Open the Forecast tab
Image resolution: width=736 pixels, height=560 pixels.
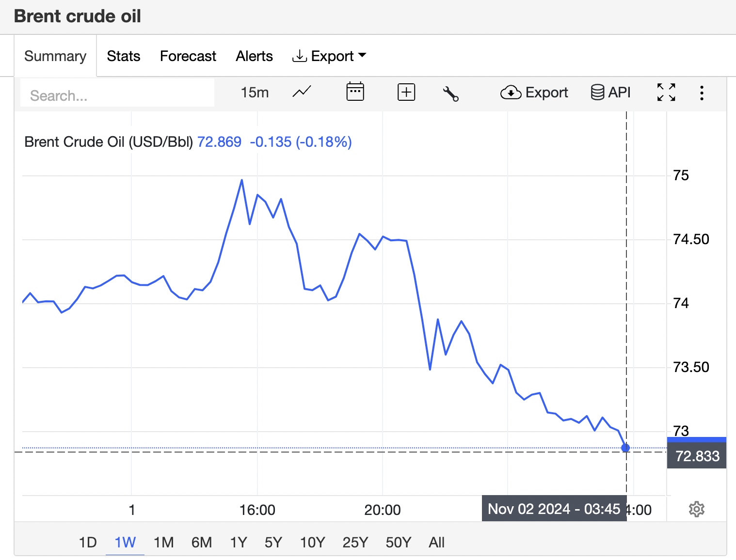pos(188,56)
